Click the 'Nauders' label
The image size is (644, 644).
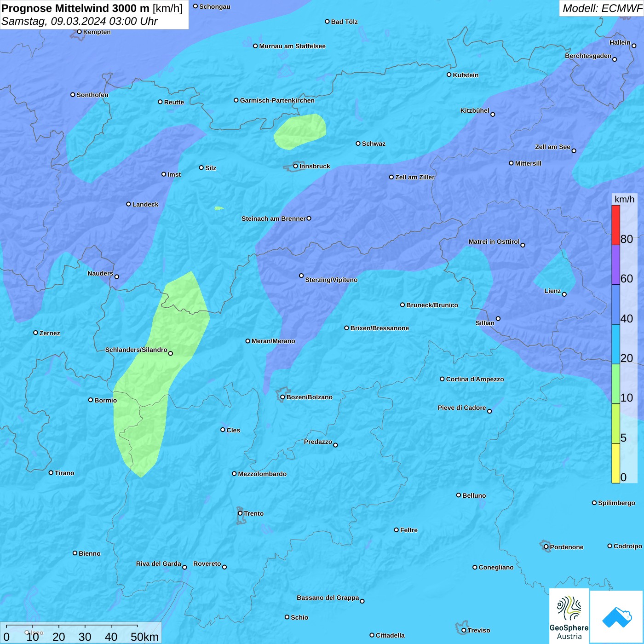(x=100, y=273)
